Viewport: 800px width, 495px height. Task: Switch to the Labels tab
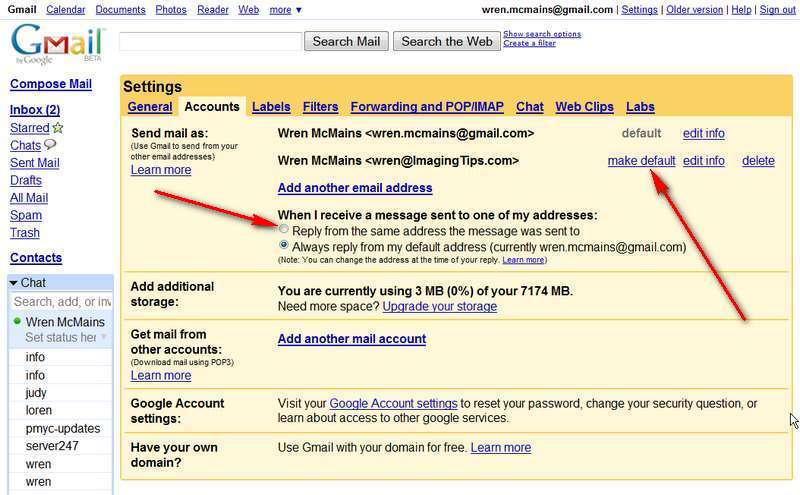click(271, 107)
